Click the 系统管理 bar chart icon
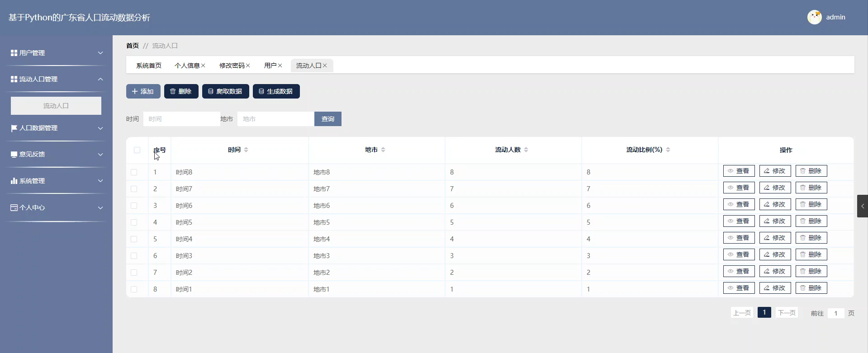 14,181
